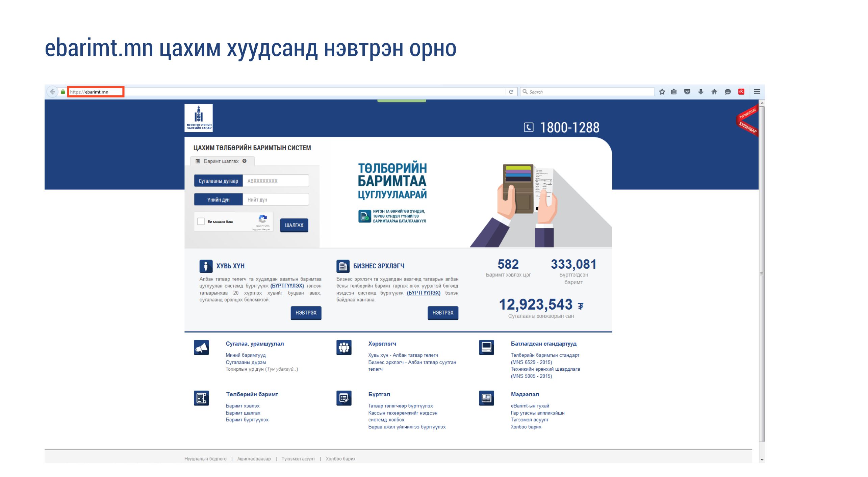
Task: Open Баримт бүртгүүлэх link
Action: [x=247, y=420]
